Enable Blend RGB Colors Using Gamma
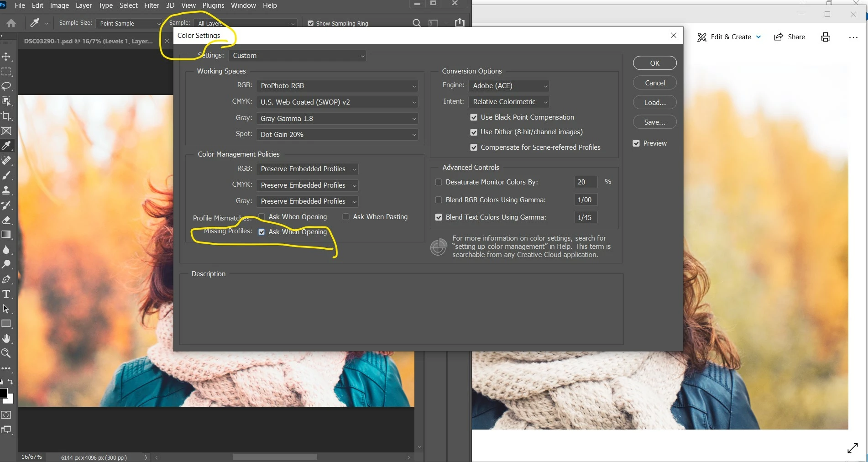Screen dimensions: 868x462 pos(439,199)
